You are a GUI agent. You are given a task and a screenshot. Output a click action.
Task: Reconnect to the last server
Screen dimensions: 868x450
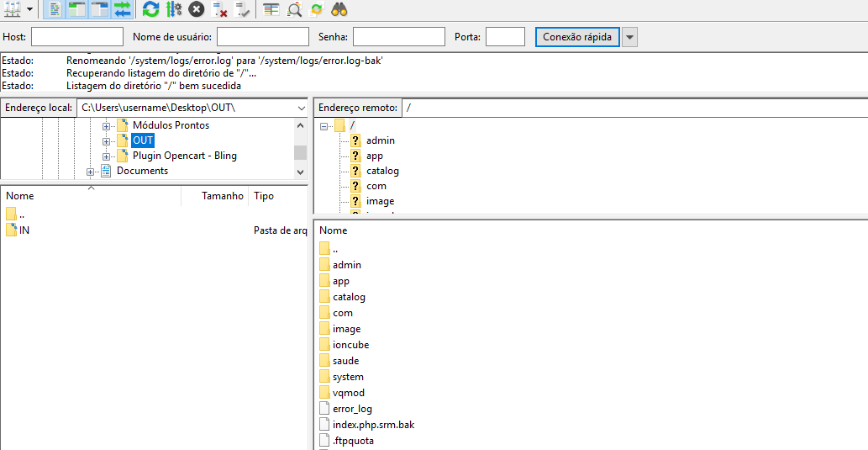[242, 9]
